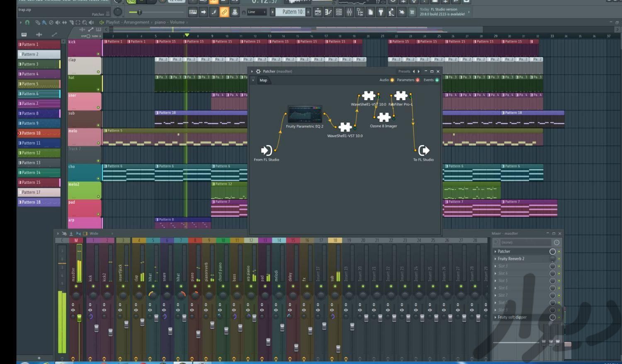Viewport: 622px width, 364px height.
Task: Click piano in the Playlist title breadcrumb
Action: pos(160,22)
